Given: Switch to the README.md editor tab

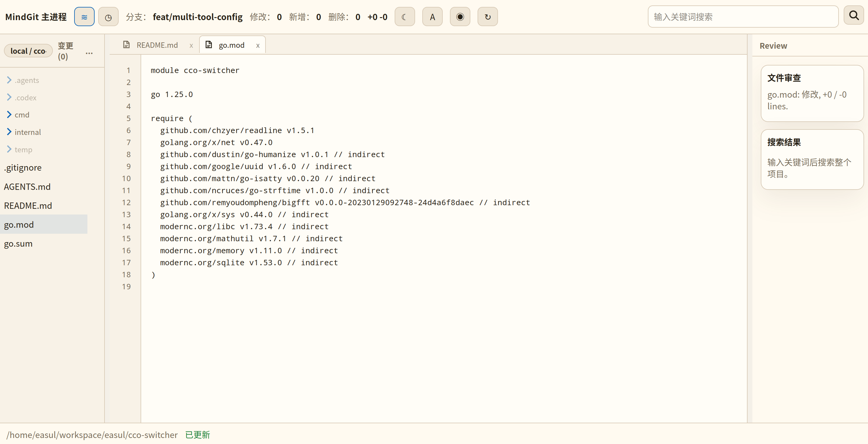Looking at the screenshot, I should pyautogui.click(x=157, y=45).
